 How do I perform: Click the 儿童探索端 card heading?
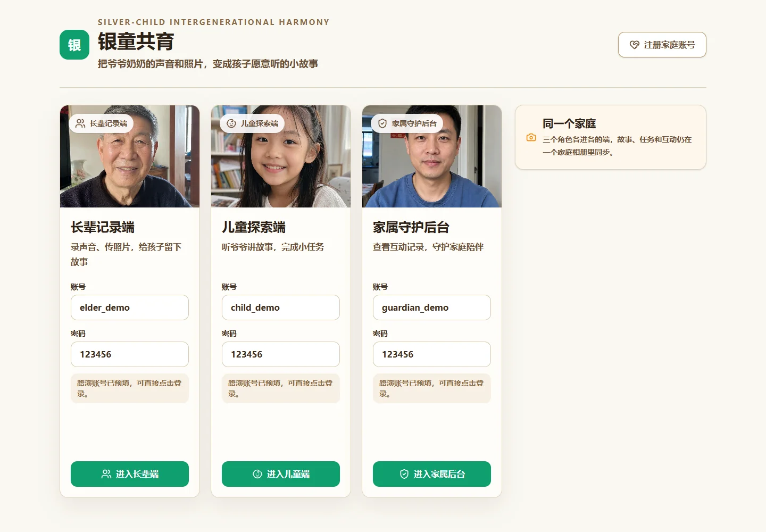pyautogui.click(x=254, y=227)
